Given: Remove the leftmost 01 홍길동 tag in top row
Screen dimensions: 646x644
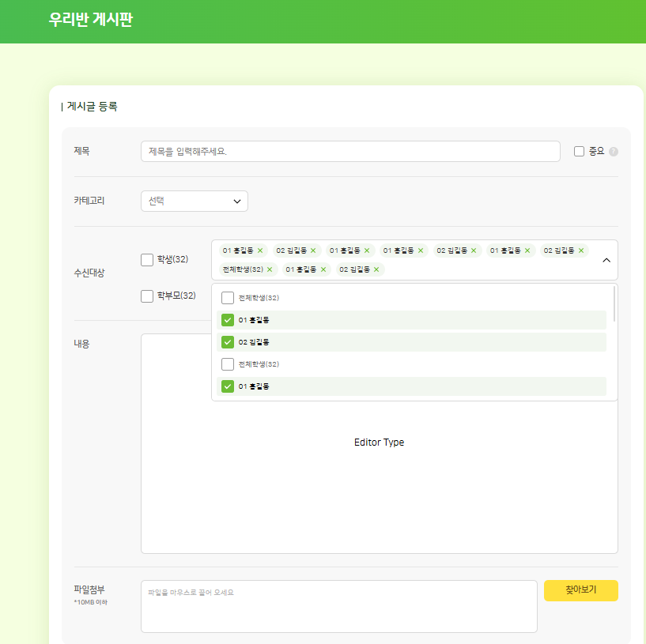Looking at the screenshot, I should 260,250.
